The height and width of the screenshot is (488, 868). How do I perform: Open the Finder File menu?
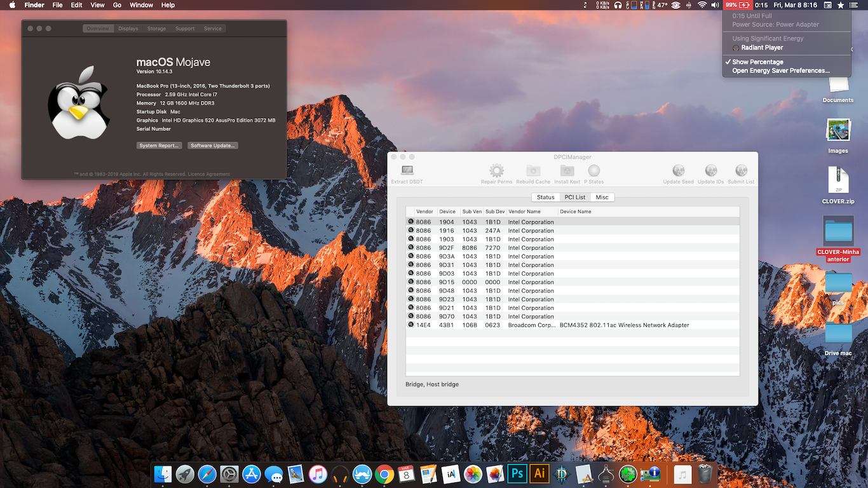[x=57, y=5]
